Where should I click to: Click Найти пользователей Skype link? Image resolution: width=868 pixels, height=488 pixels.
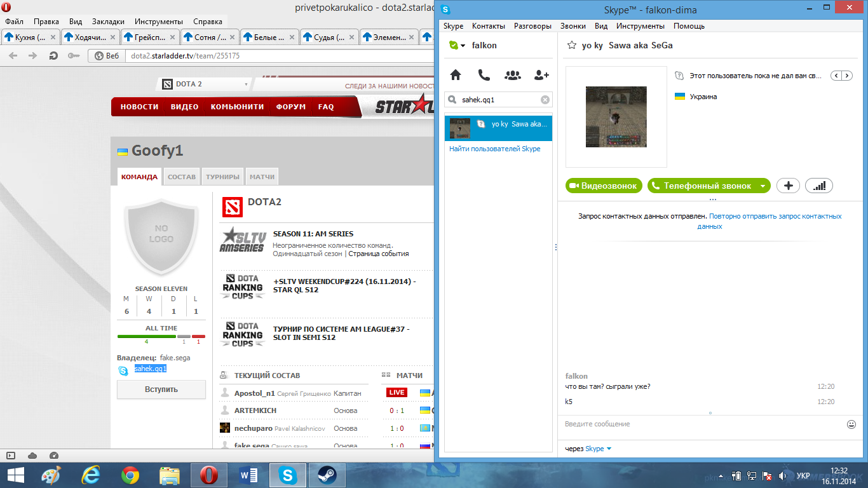coord(495,149)
